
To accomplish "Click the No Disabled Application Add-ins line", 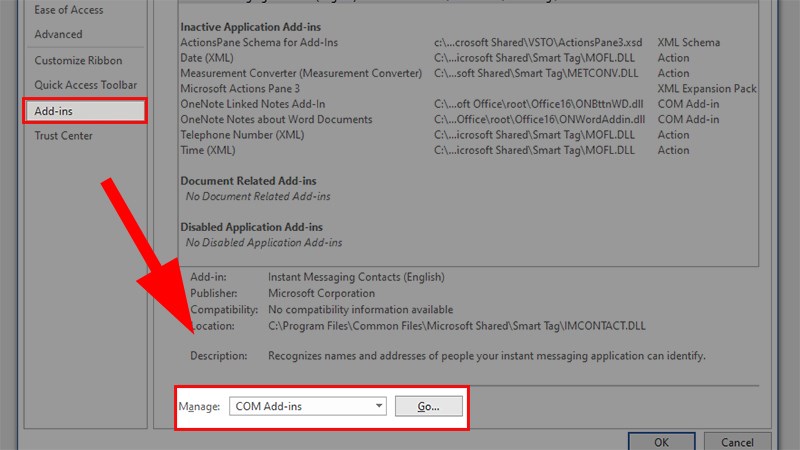I will click(264, 243).
